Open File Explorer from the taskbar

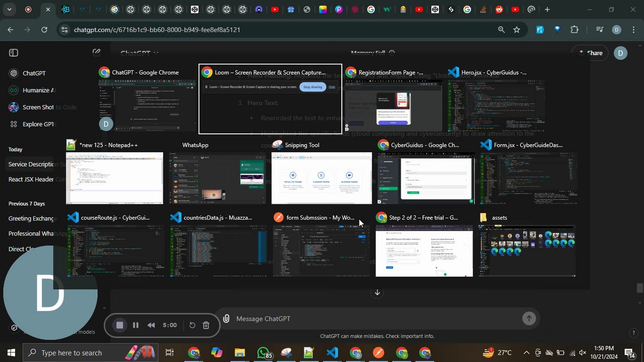(x=239, y=353)
